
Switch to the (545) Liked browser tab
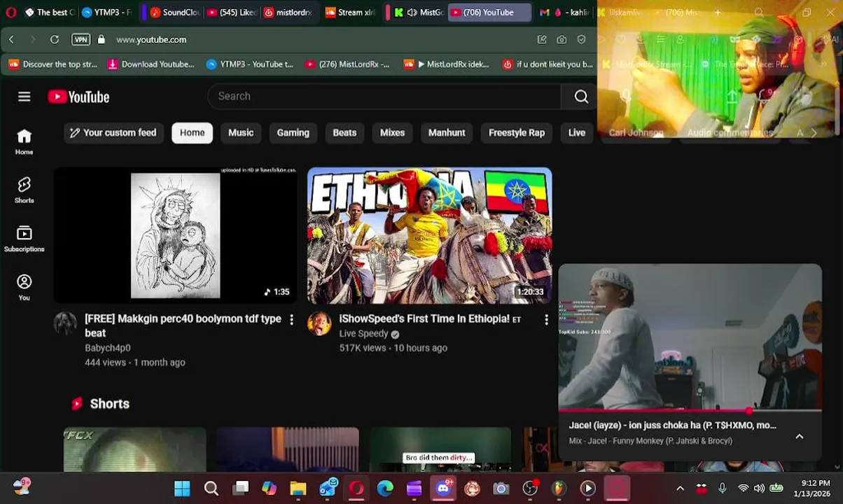coord(232,13)
